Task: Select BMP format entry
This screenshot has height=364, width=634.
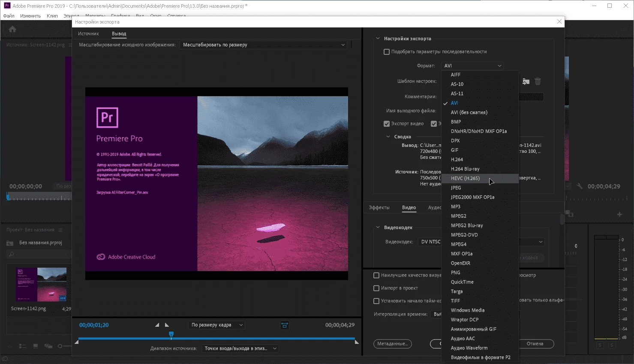Action: (x=480, y=122)
